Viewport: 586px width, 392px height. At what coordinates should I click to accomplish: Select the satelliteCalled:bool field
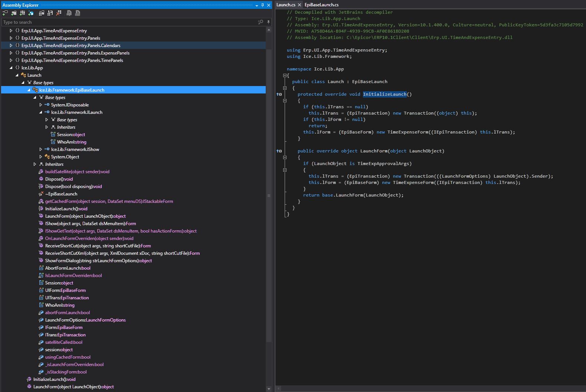coord(64,342)
